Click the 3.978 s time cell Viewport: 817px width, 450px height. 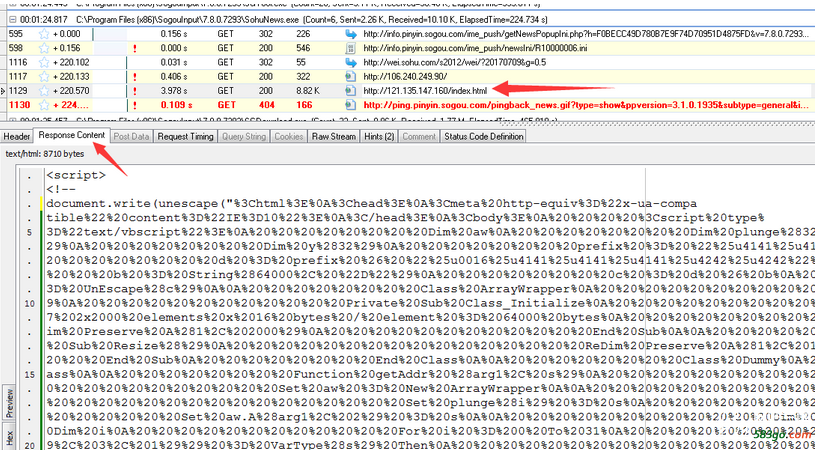(174, 91)
